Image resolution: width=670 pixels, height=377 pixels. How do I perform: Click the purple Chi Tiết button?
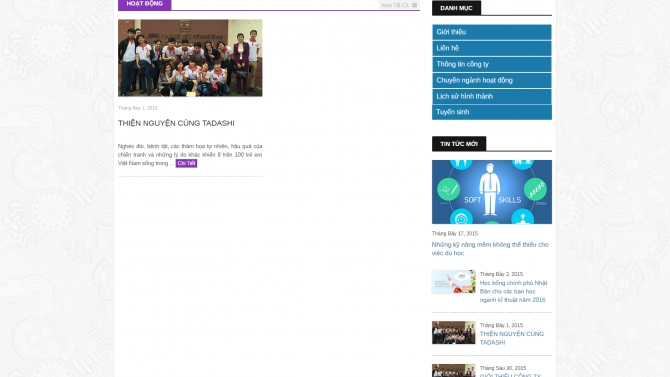(x=186, y=163)
